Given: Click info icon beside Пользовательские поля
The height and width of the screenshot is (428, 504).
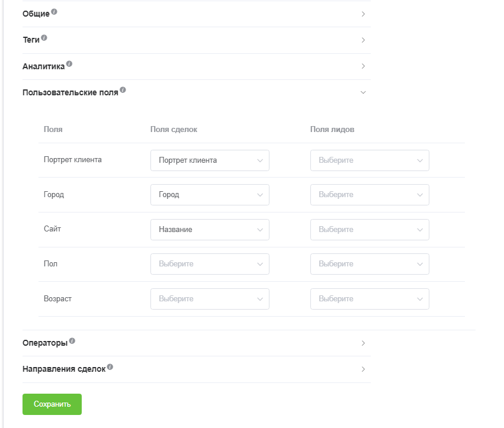Looking at the screenshot, I should (123, 90).
